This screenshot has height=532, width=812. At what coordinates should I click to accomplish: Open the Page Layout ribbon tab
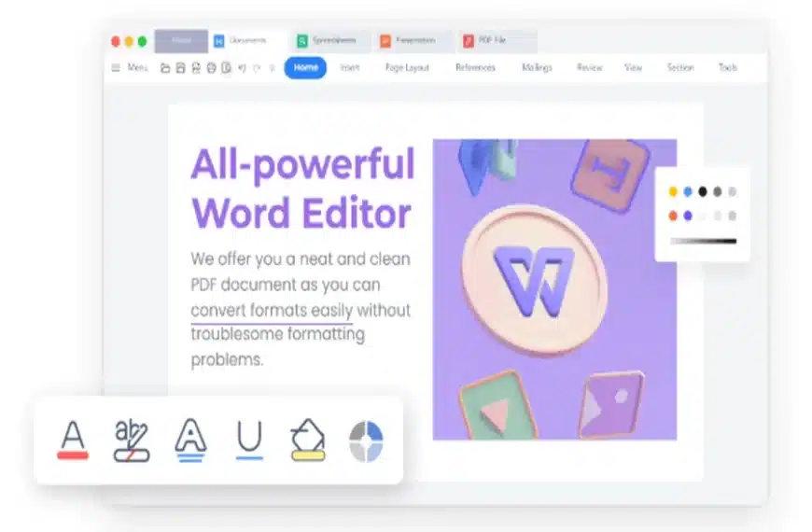pyautogui.click(x=407, y=68)
